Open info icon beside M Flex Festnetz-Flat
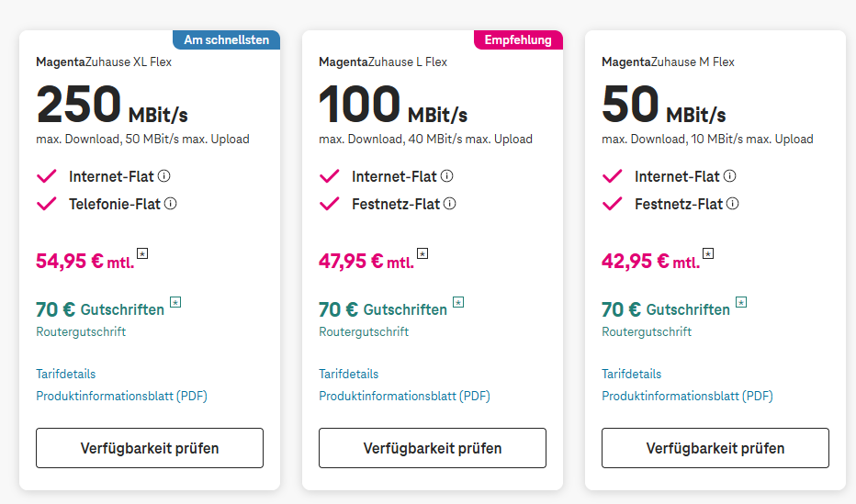This screenshot has width=856, height=504. [x=732, y=204]
